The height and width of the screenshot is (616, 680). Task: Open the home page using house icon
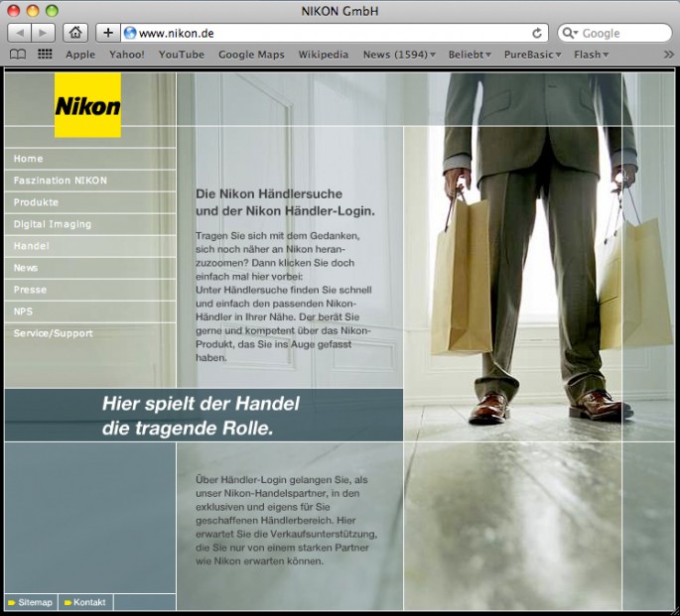(x=75, y=33)
